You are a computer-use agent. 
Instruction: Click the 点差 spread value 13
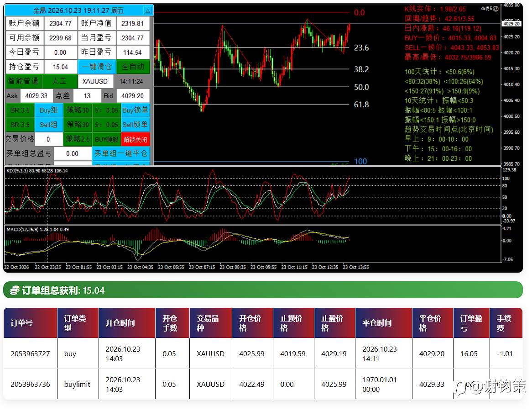[x=87, y=96]
